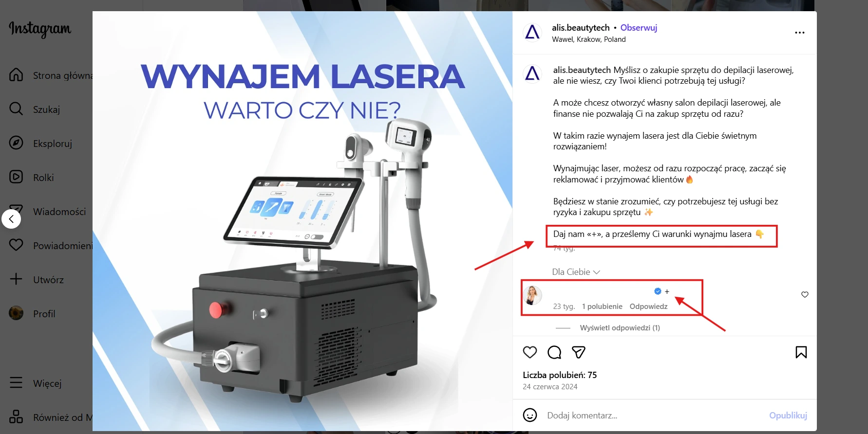The image size is (868, 434).
Task: Expand the Dla Ciebie comment sorting dropdown
Action: point(576,272)
